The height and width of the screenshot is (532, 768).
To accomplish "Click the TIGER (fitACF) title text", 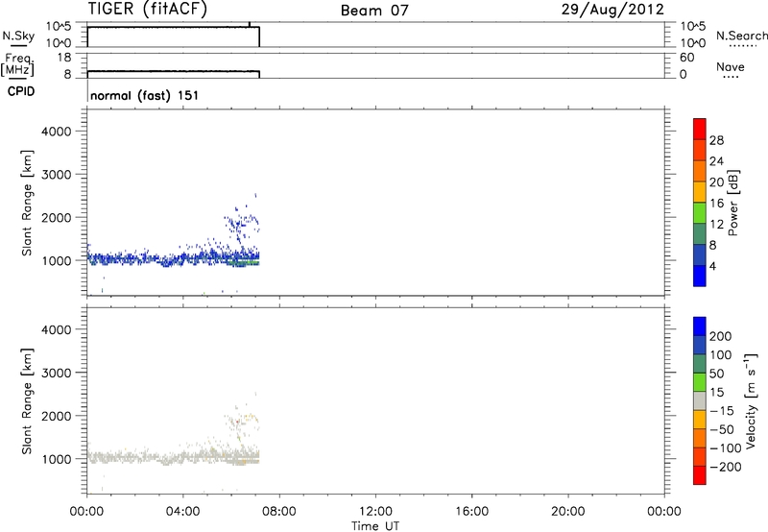I will (x=148, y=9).
